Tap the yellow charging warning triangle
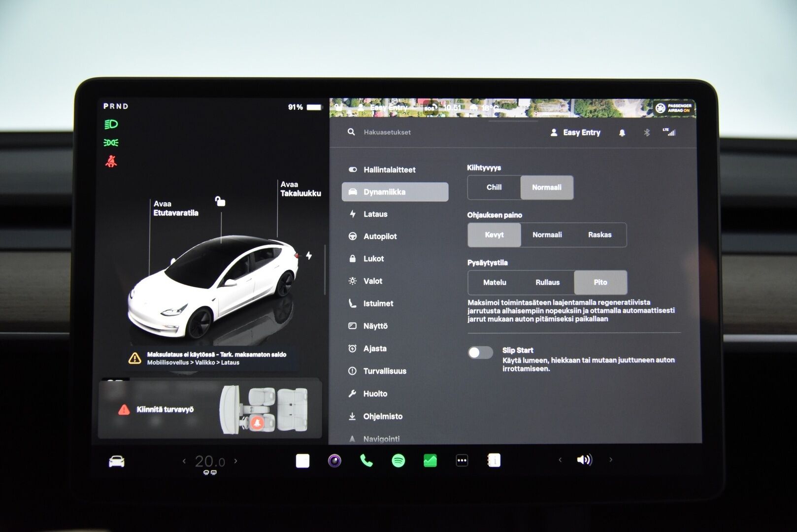Viewport: 797px width, 532px height. click(x=134, y=358)
